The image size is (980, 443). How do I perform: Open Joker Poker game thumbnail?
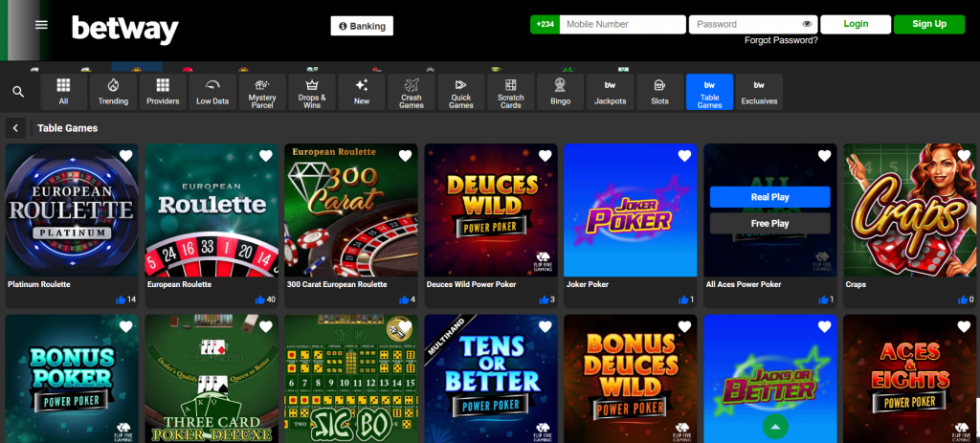coord(631,210)
